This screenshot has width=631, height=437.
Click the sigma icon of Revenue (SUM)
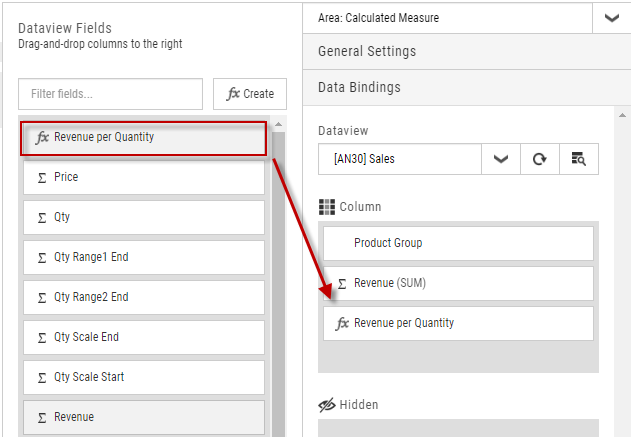342,284
